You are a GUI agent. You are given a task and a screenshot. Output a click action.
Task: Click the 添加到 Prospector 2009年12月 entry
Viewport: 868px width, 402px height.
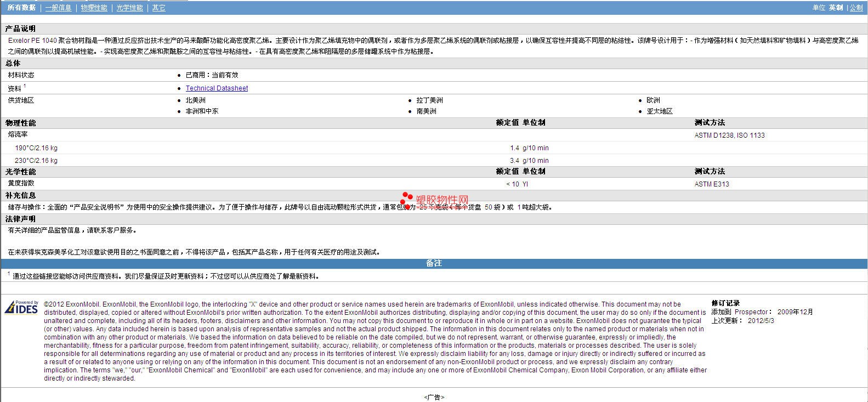pyautogui.click(x=762, y=312)
